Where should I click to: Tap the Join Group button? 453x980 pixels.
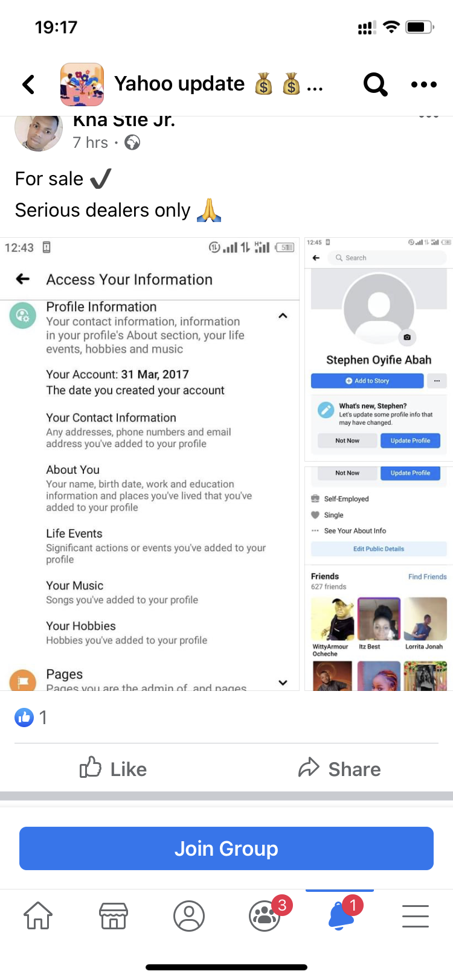(226, 848)
